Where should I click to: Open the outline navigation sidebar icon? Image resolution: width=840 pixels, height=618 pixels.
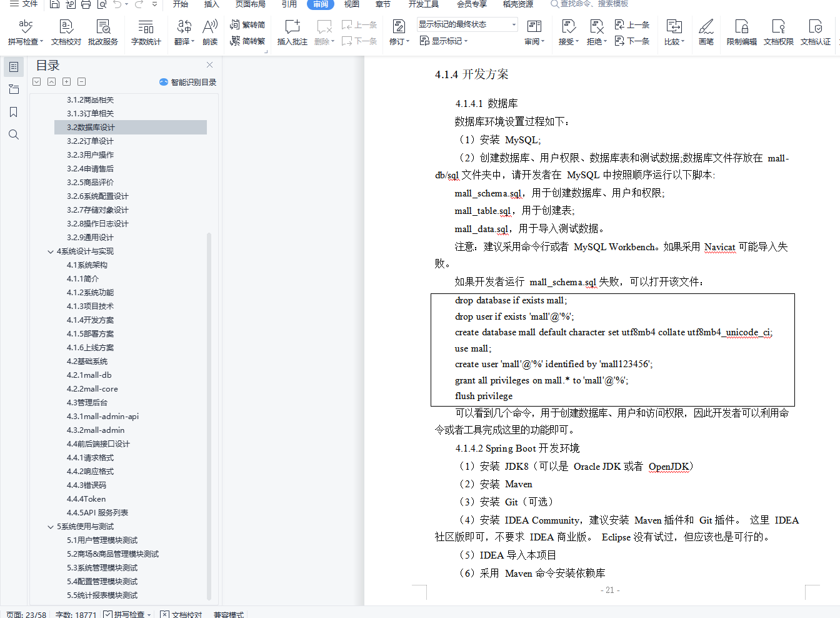(x=14, y=67)
